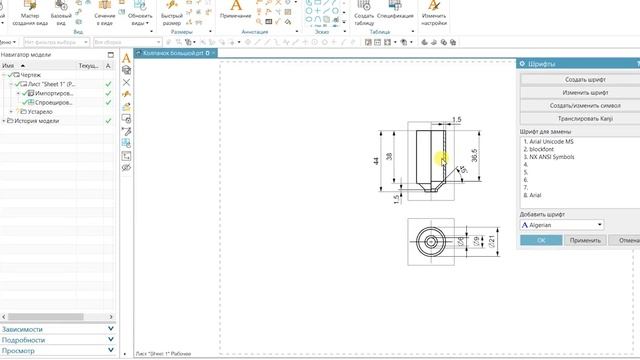Viewport: 640px width, 360px height.
Task: Open the View Creation Wizard (Мастер создания вида)
Action: [30, 13]
